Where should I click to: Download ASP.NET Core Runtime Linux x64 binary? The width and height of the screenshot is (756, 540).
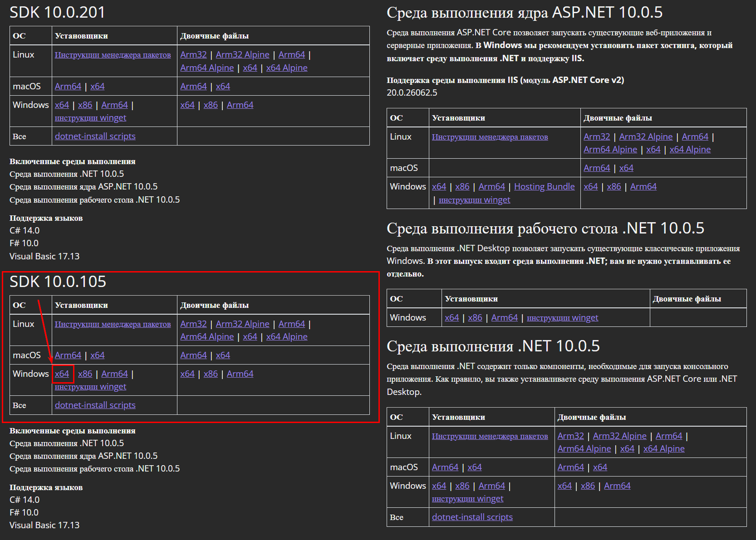(653, 150)
